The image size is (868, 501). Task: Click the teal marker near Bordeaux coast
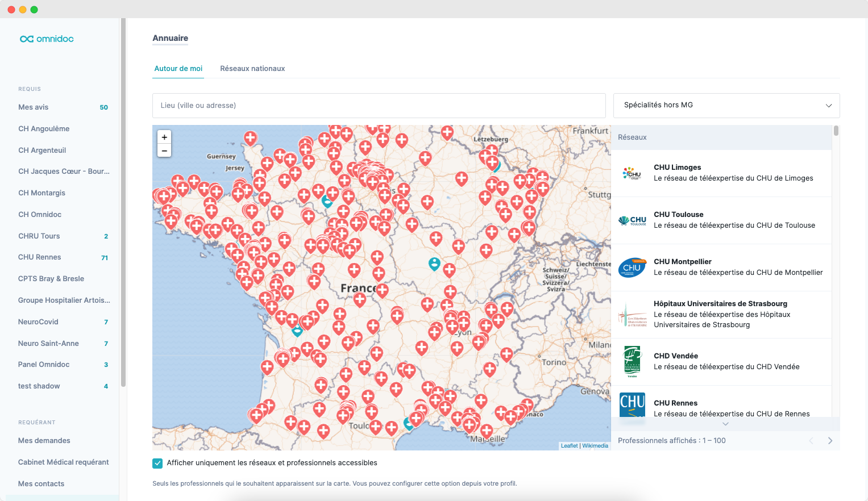pyautogui.click(x=297, y=331)
